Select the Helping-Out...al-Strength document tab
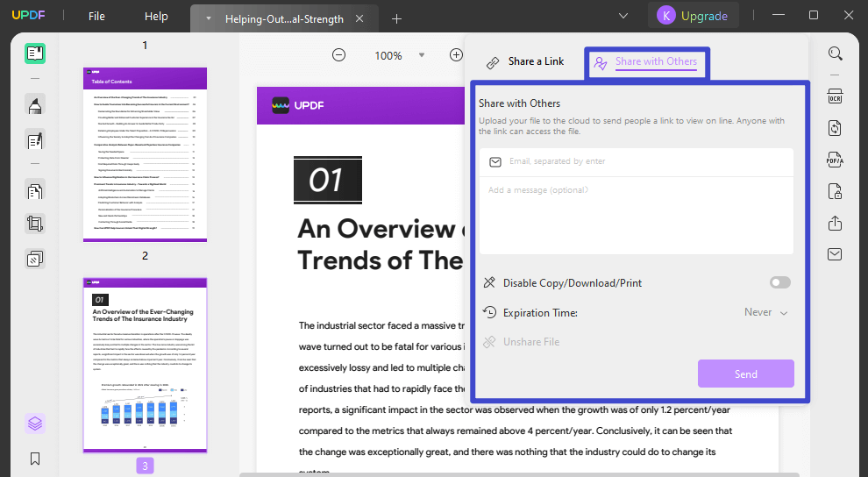Viewport: 868px width, 477px height. (x=284, y=18)
